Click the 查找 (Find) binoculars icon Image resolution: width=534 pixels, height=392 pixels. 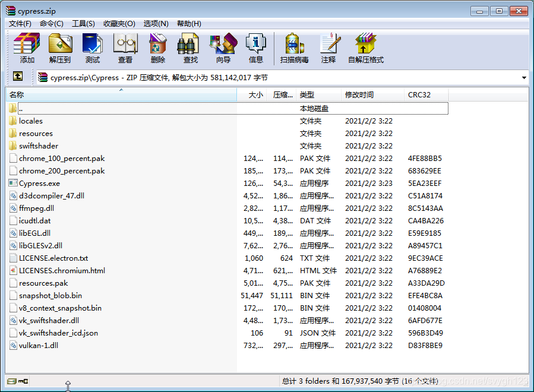(x=188, y=43)
